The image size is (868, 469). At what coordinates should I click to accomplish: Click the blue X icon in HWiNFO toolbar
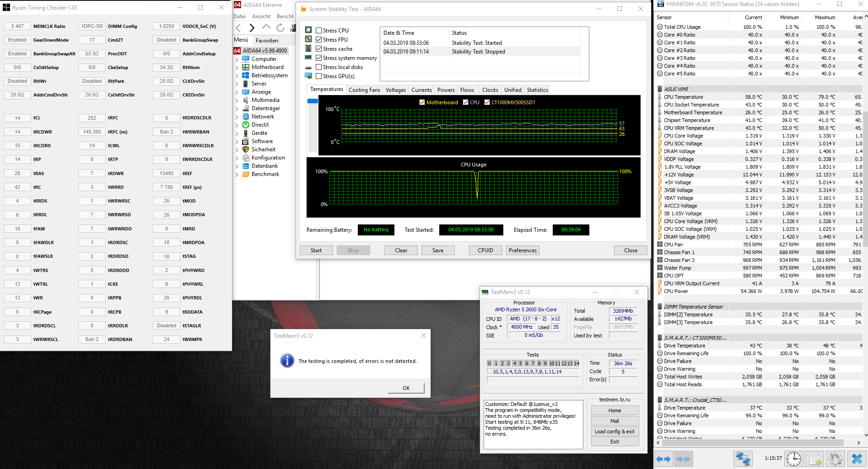857,458
